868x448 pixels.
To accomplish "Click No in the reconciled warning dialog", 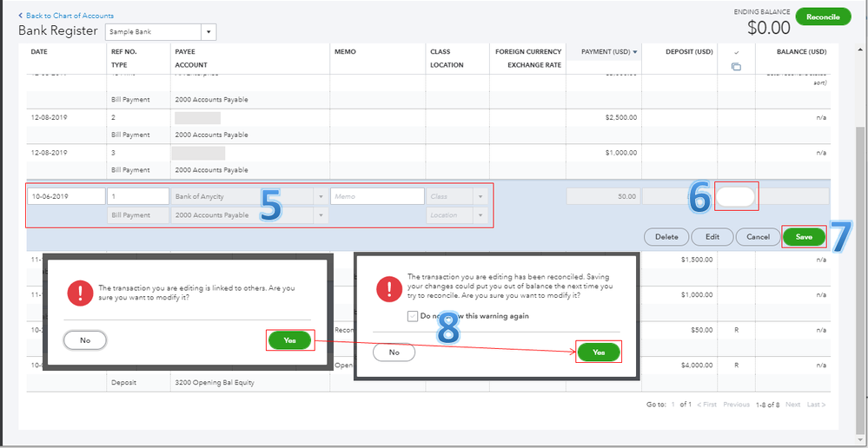I will tap(394, 352).
